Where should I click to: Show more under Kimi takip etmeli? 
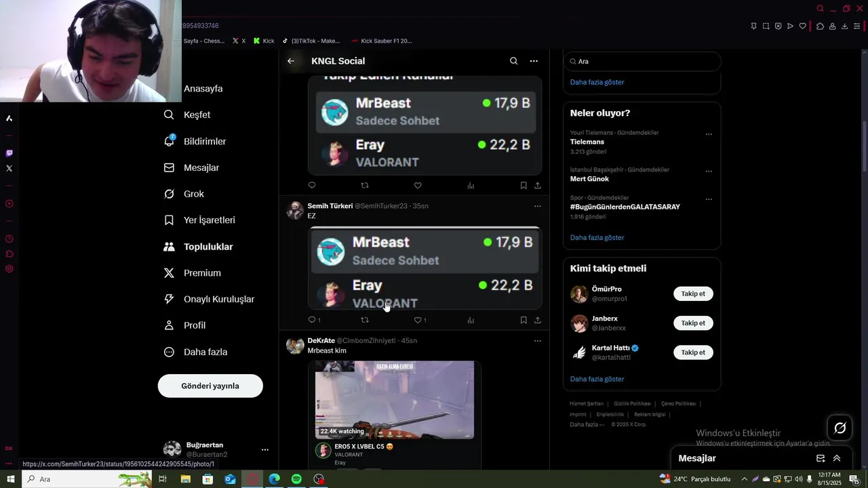[597, 380]
